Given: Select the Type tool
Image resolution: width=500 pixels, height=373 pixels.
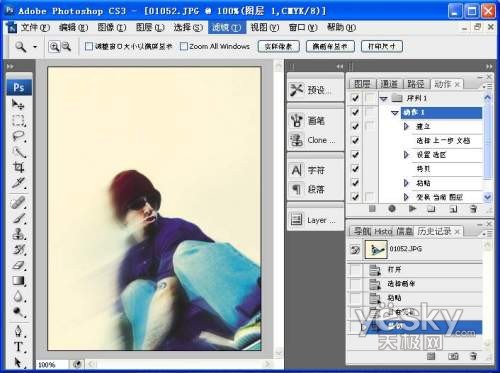Looking at the screenshot, I should click(18, 346).
